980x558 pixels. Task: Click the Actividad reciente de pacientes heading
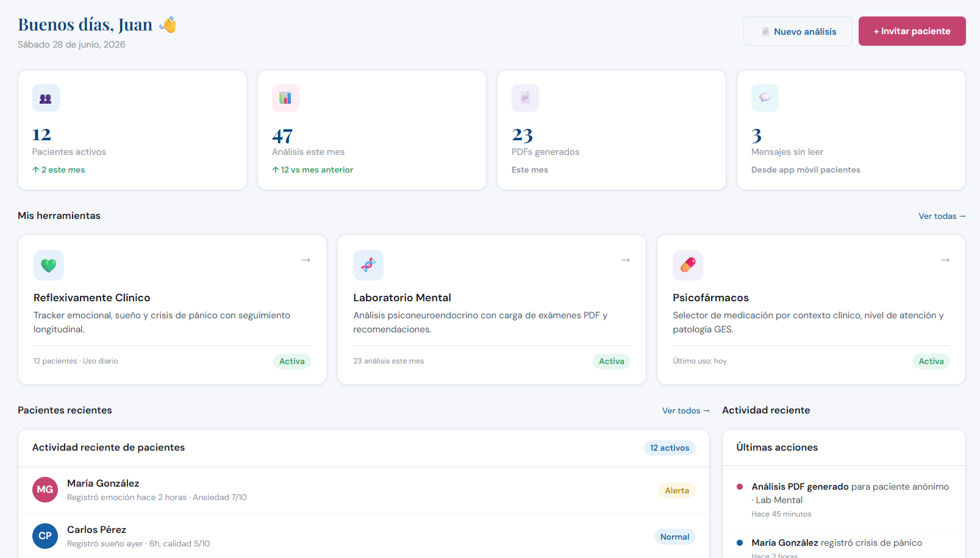[109, 447]
